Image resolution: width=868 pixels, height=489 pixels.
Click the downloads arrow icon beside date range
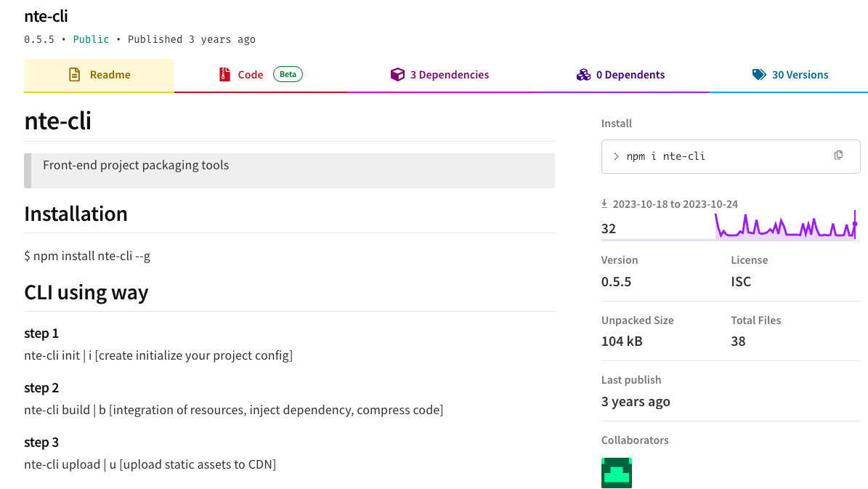tap(604, 203)
